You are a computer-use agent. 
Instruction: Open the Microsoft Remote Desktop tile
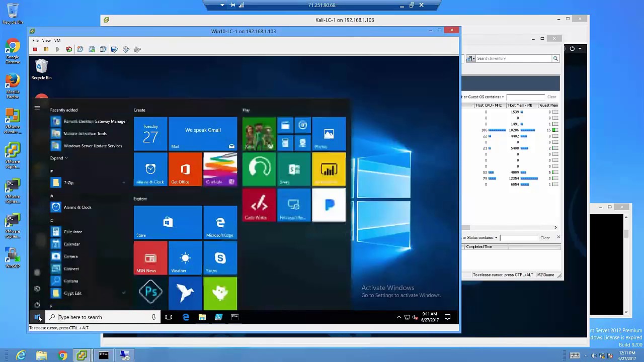tap(294, 205)
